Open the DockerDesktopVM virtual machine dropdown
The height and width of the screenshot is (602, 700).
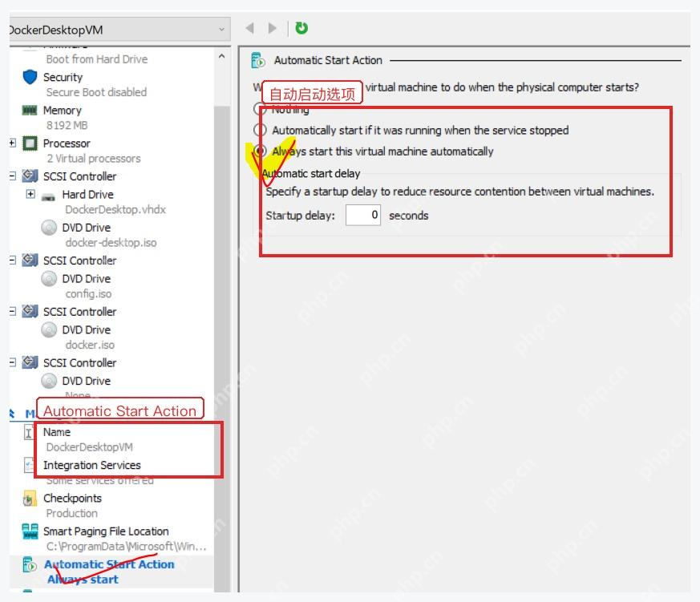click(119, 30)
